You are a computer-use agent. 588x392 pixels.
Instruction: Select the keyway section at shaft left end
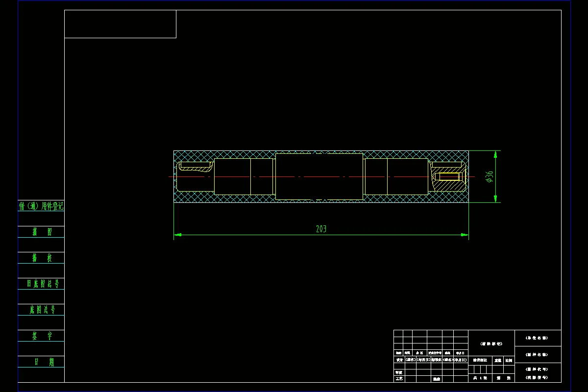tap(195, 167)
